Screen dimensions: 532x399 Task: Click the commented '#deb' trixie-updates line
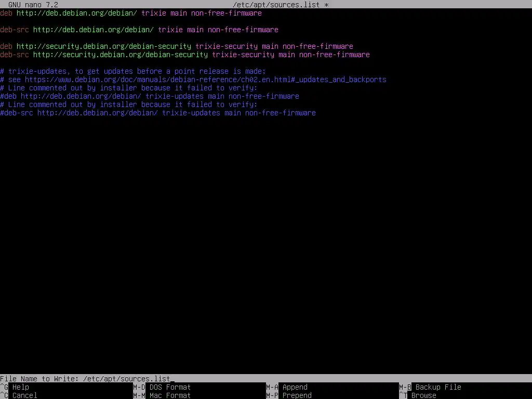coord(150,96)
